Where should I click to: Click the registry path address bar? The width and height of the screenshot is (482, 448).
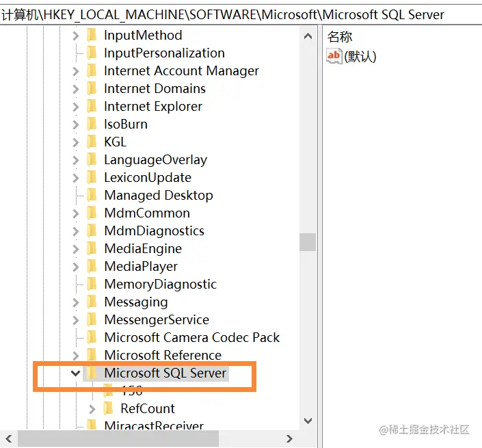[241, 15]
